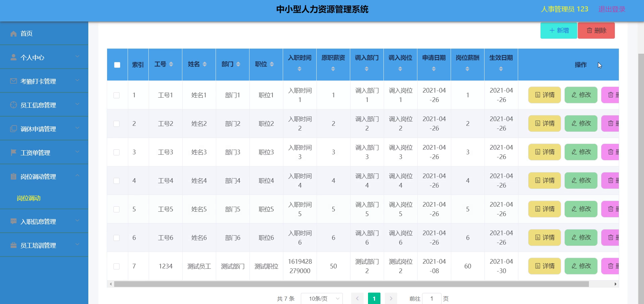The height and width of the screenshot is (304, 644).
Task: Sort by 职位 column arrows
Action: tap(272, 64)
